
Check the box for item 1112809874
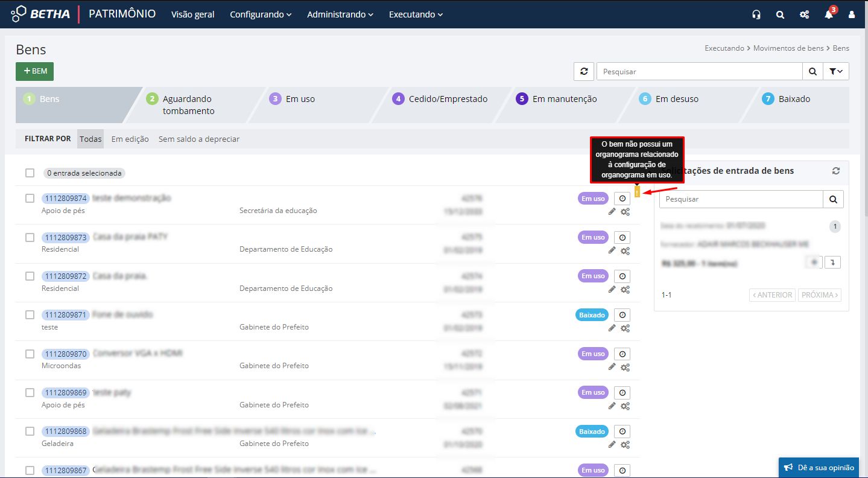point(30,199)
